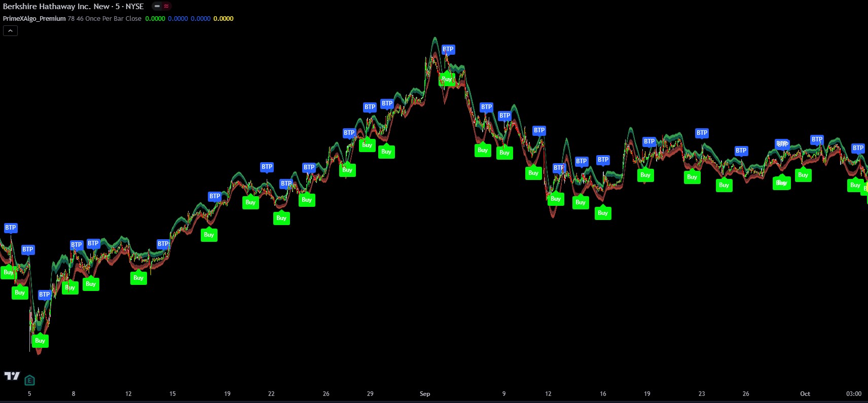The image size is (868, 403).
Task: Click the red delayed-data wave icon
Action: coord(166,7)
